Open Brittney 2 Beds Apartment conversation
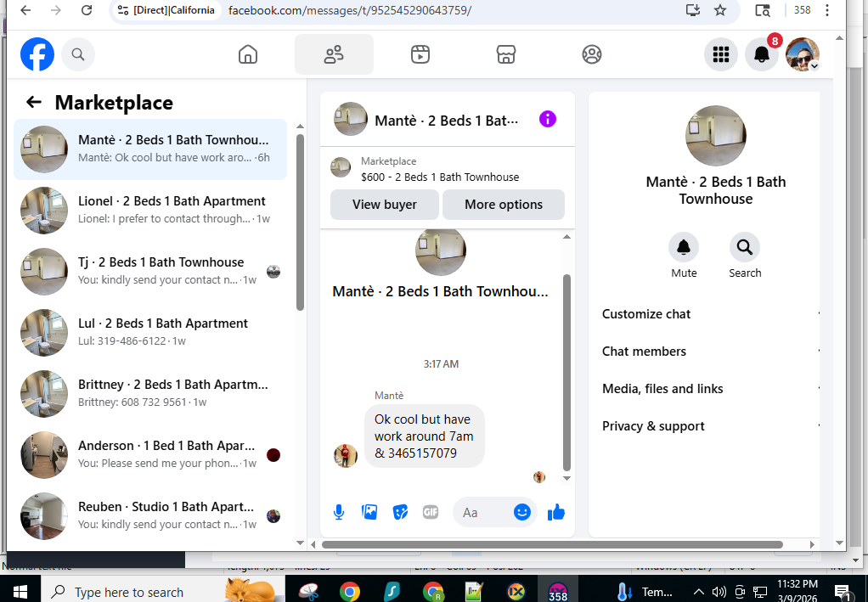 (150, 393)
